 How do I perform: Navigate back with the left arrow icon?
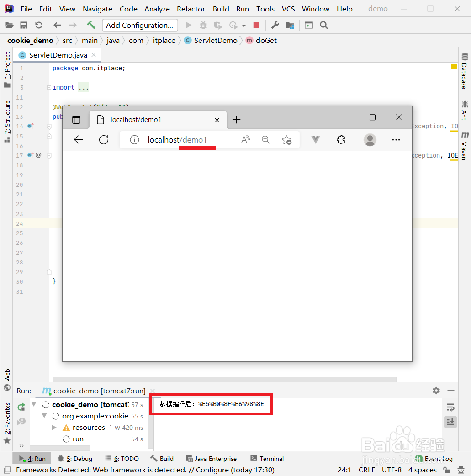(x=57, y=25)
